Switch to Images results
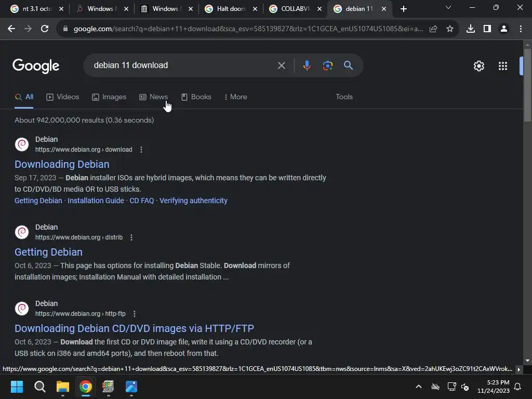The image size is (532, 399). pyautogui.click(x=109, y=97)
